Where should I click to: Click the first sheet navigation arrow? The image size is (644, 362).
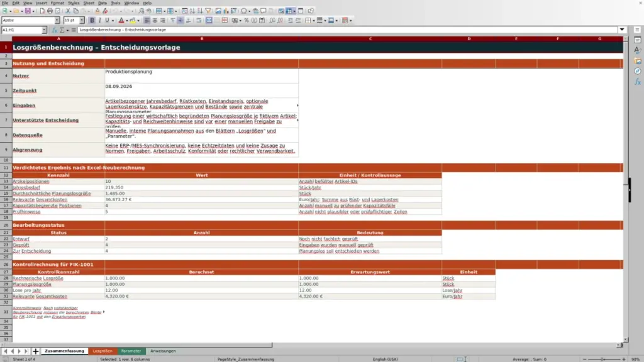coord(5,351)
